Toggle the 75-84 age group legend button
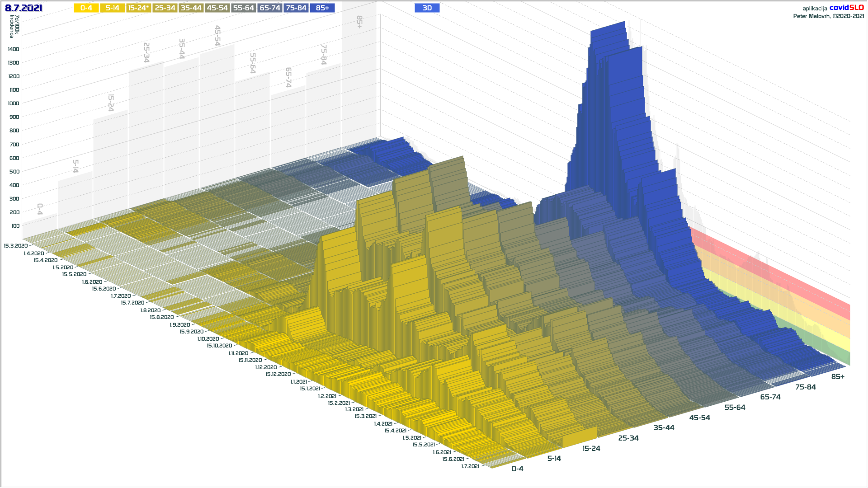This screenshot has height=488, width=868. (296, 8)
